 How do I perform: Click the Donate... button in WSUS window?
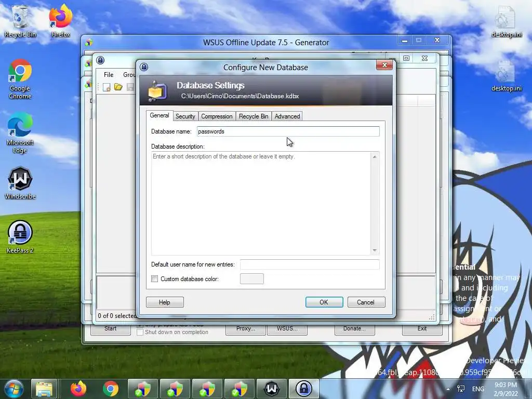pyautogui.click(x=354, y=329)
